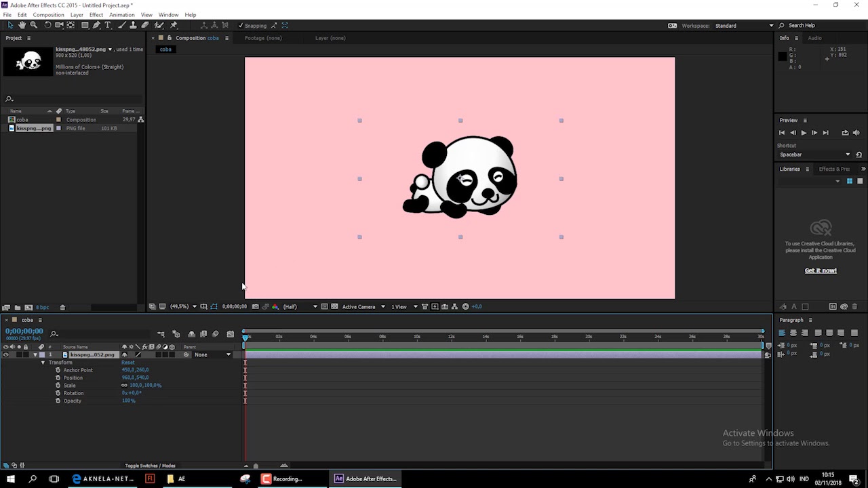Image resolution: width=868 pixels, height=488 pixels.
Task: Click the snapshot camera icon in viewer
Action: coord(255,306)
